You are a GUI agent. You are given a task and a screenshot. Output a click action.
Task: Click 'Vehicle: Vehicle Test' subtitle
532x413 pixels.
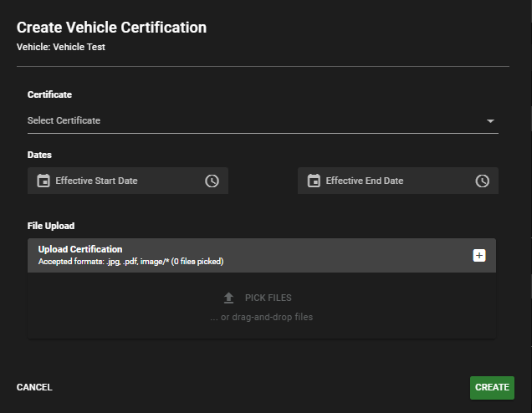(x=61, y=47)
